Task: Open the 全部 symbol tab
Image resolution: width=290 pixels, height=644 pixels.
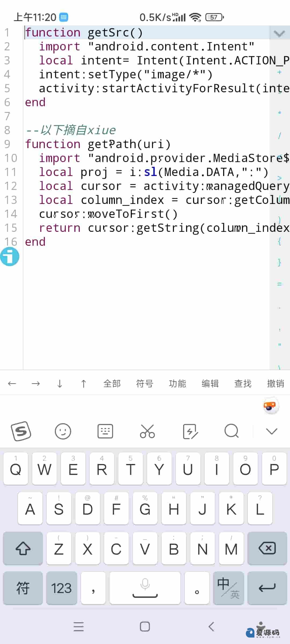Action: (112, 383)
